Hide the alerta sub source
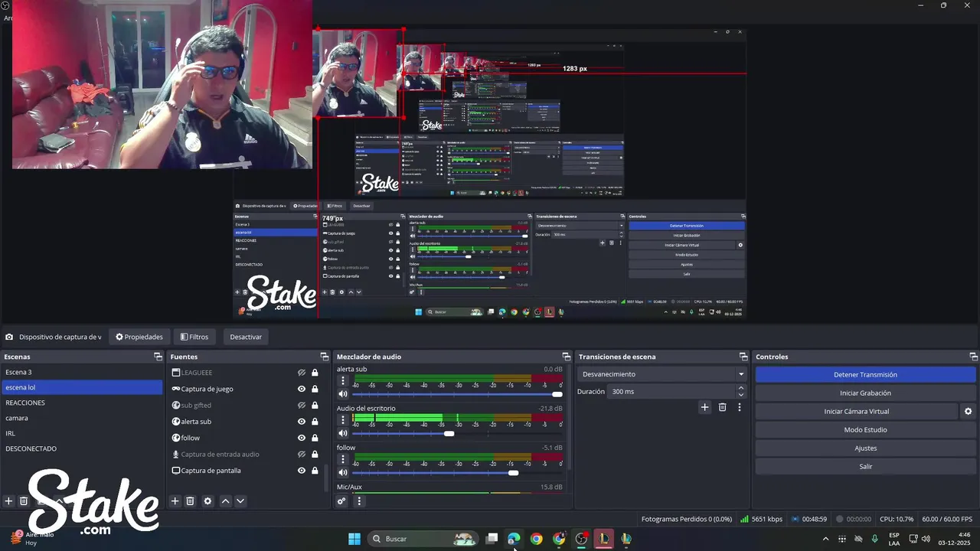 [x=302, y=422]
